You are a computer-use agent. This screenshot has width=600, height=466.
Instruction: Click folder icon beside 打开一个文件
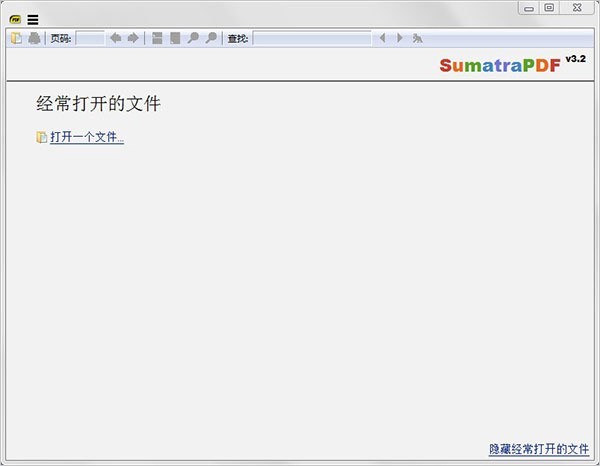[41, 137]
